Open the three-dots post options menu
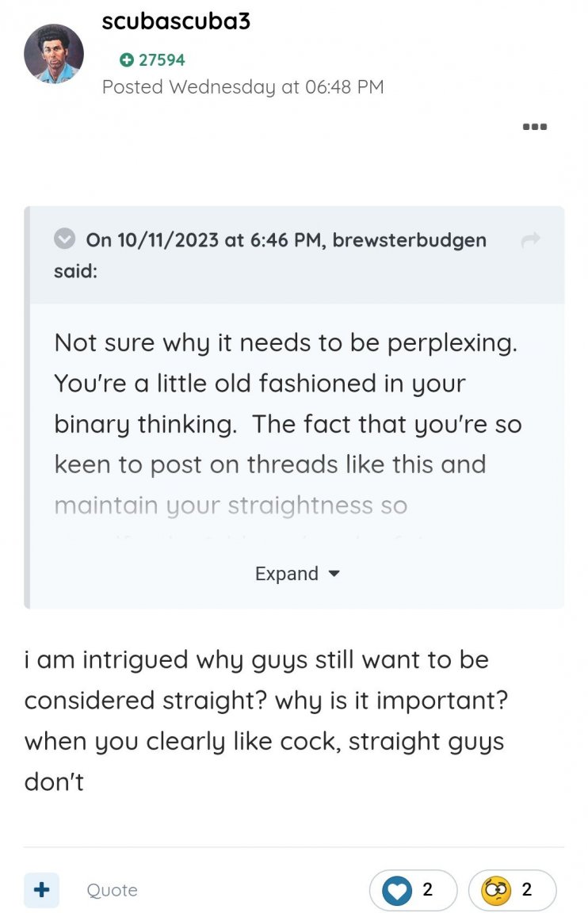The height and width of the screenshot is (913, 588). coord(535,127)
